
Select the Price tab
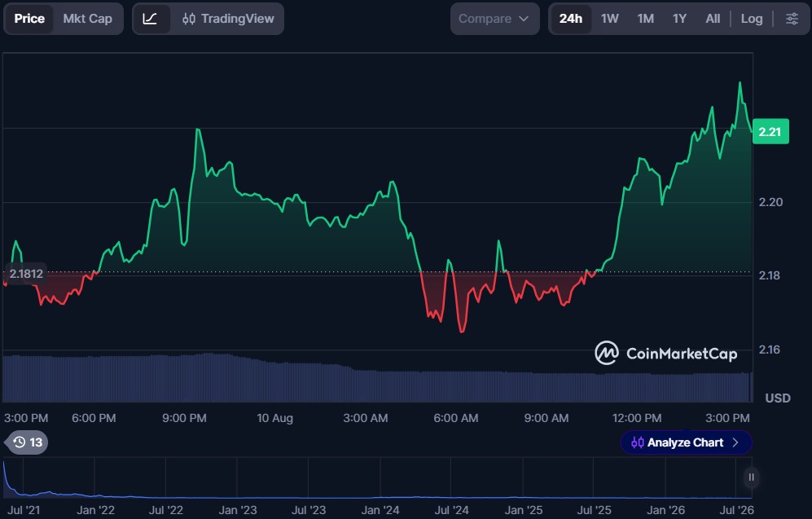(x=29, y=19)
